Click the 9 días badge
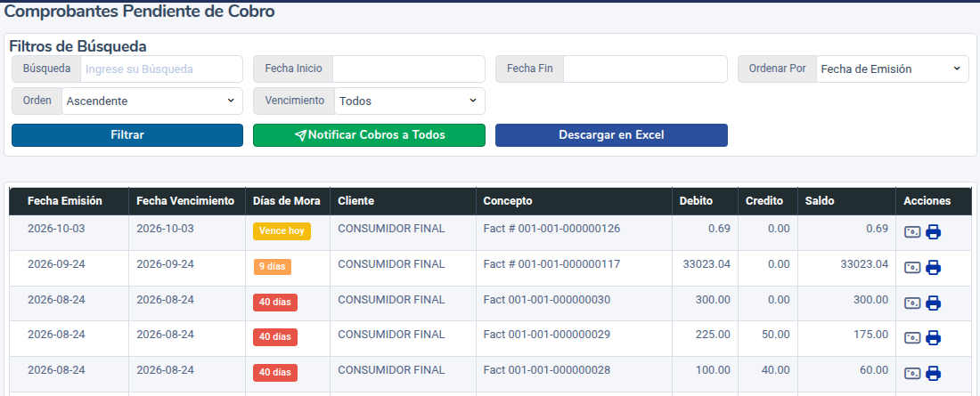The image size is (980, 396). (x=272, y=267)
